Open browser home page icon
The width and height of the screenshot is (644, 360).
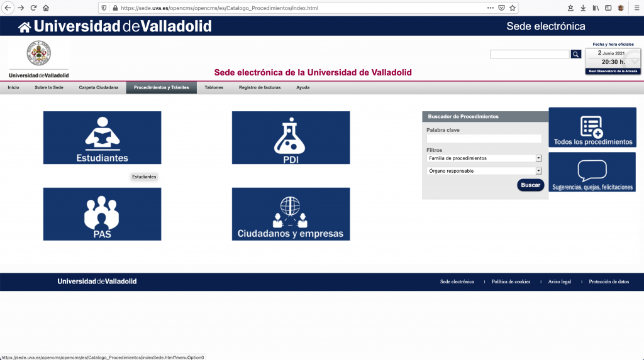coord(46,8)
